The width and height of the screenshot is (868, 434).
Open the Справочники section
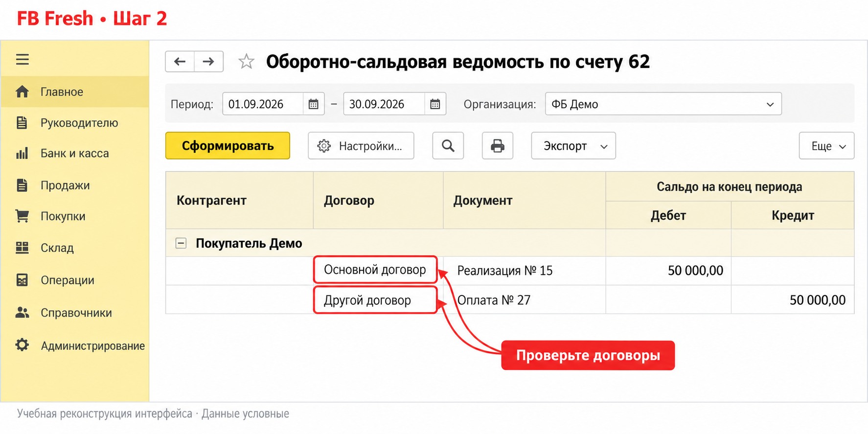click(x=75, y=312)
